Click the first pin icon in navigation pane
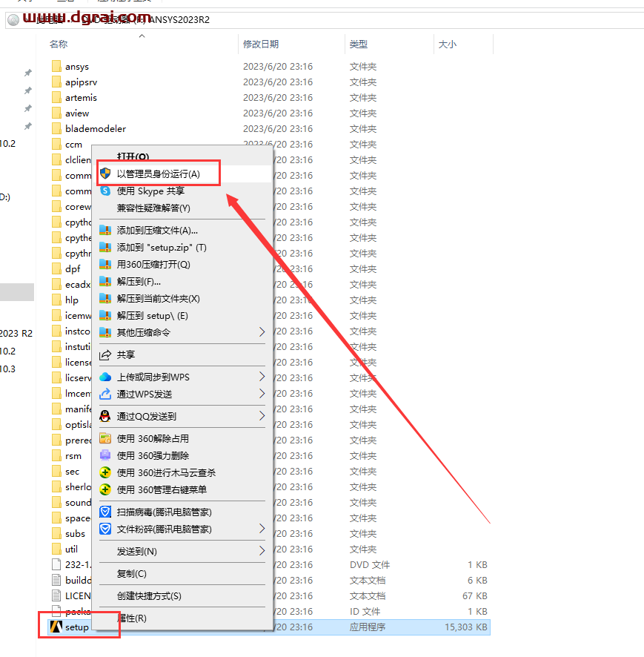 [x=28, y=73]
